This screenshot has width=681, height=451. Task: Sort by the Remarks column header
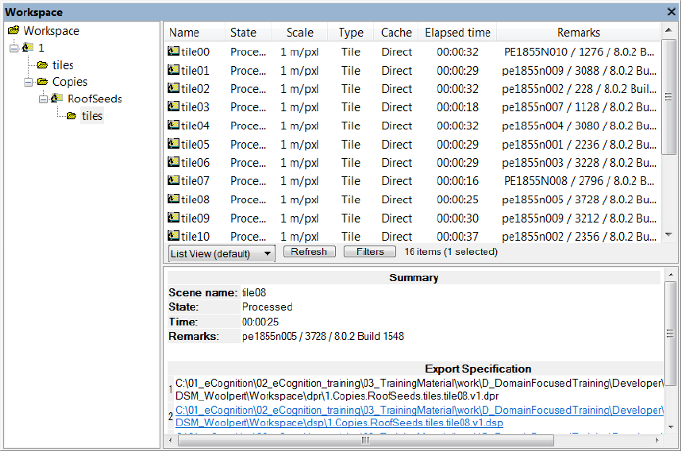[578, 33]
